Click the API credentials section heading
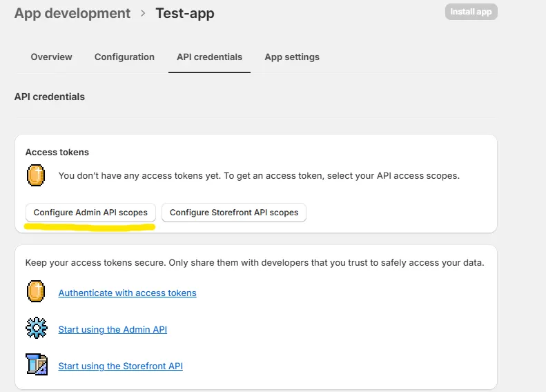This screenshot has height=392, width=546. [x=50, y=97]
